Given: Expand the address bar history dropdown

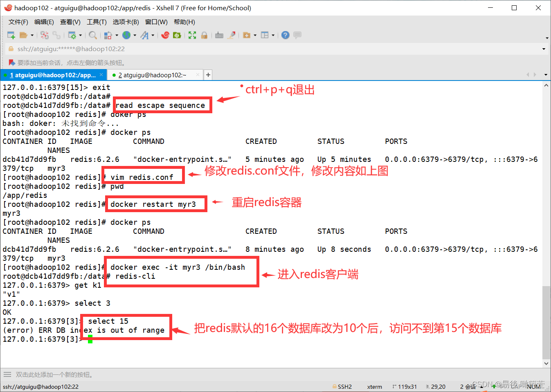Looking at the screenshot, I should tap(544, 49).
